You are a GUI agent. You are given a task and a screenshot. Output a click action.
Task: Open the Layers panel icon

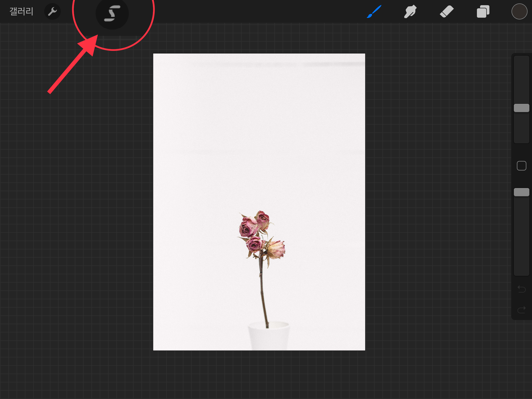tap(483, 11)
